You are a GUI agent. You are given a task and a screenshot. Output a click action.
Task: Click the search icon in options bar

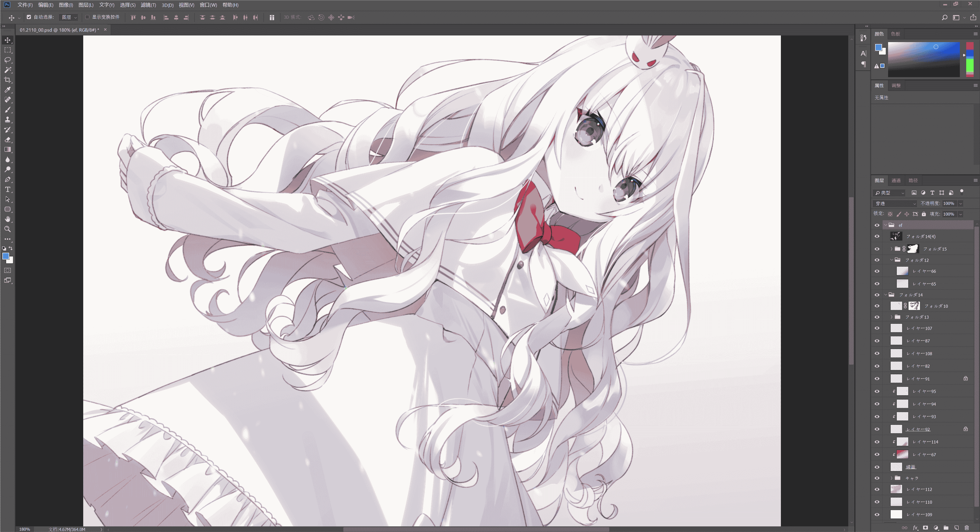click(945, 18)
